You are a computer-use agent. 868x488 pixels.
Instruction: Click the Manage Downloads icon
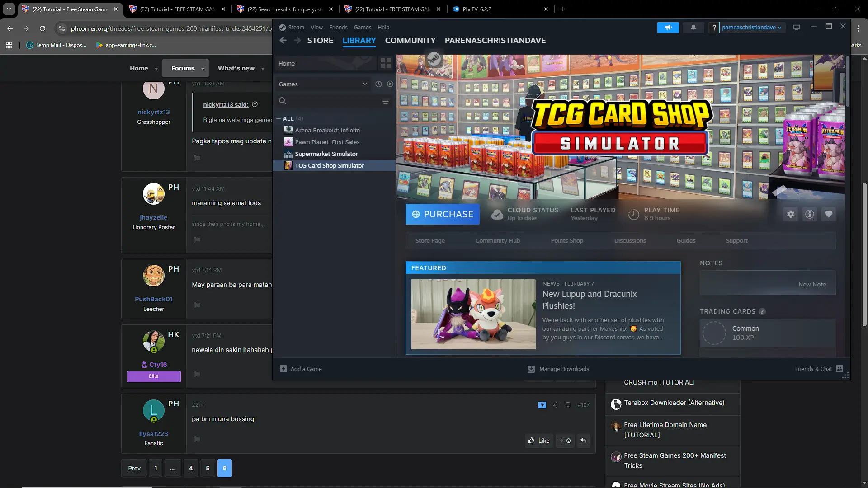(x=531, y=369)
